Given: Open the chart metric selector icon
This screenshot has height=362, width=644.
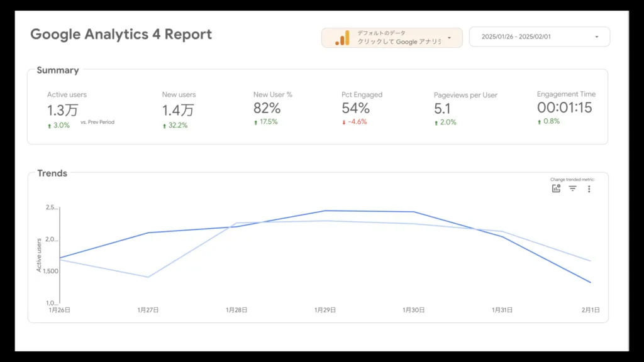Looking at the screenshot, I should (556, 189).
